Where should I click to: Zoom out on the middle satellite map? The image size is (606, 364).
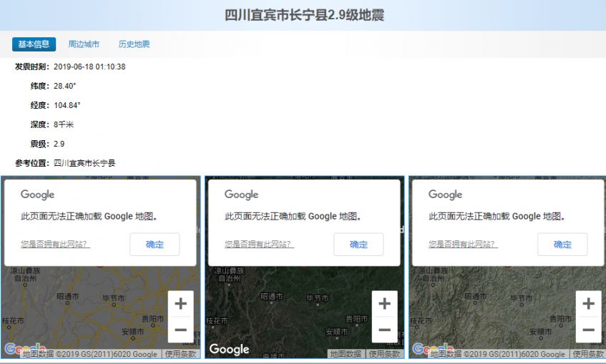384,330
